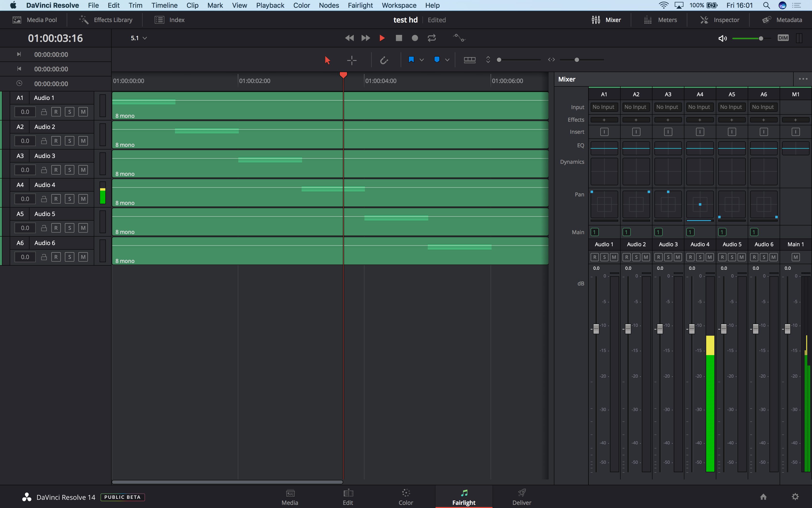812x508 pixels.
Task: Open the Fairlight menu
Action: pyautogui.click(x=360, y=5)
